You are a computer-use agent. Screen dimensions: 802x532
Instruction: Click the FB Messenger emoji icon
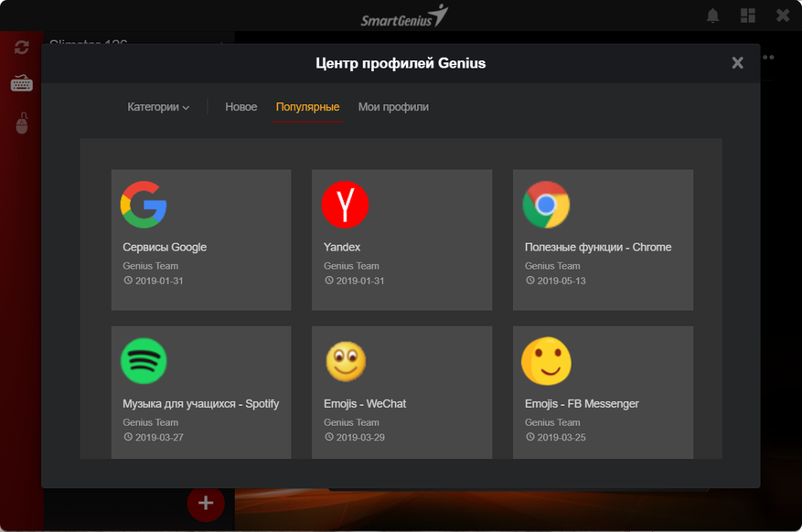point(546,361)
